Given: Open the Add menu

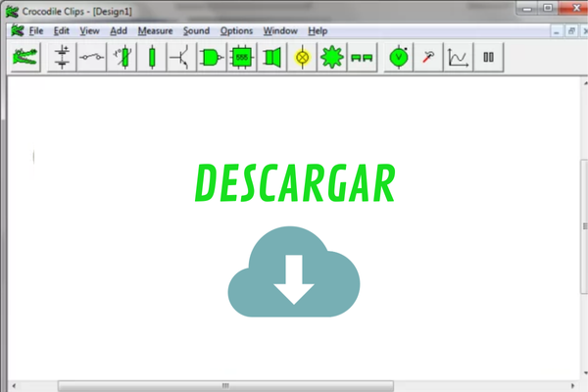Looking at the screenshot, I should coord(119,30).
